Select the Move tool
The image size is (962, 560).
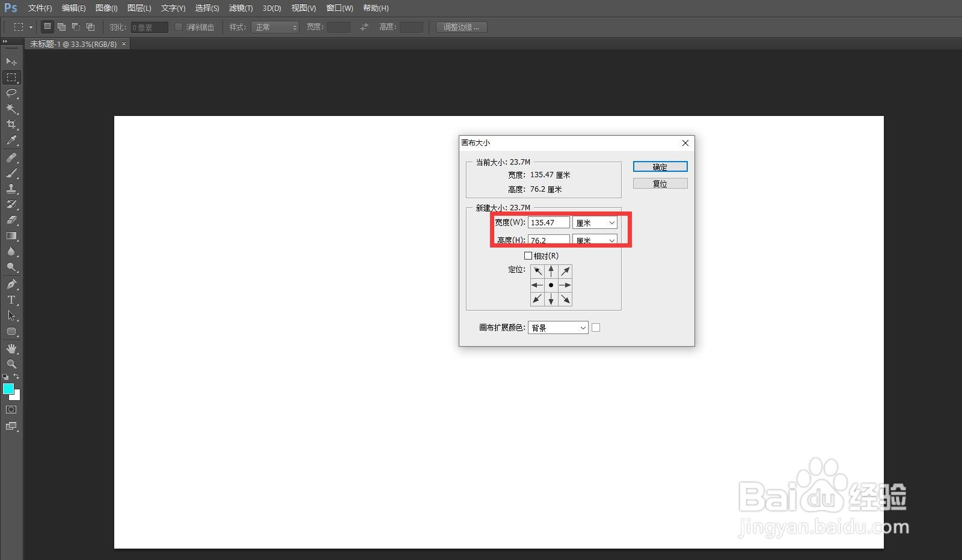click(11, 61)
